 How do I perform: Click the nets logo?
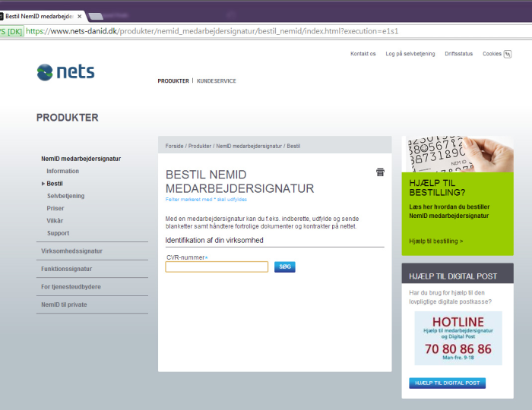point(66,72)
